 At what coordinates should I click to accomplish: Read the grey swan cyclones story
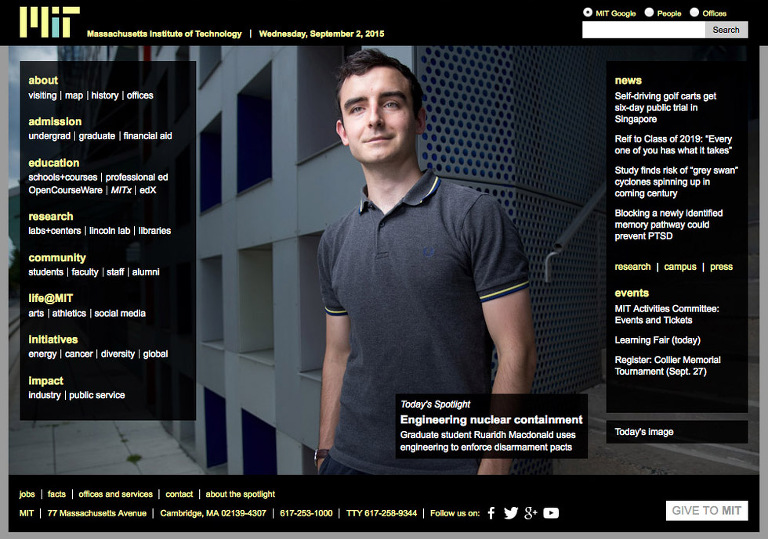676,182
